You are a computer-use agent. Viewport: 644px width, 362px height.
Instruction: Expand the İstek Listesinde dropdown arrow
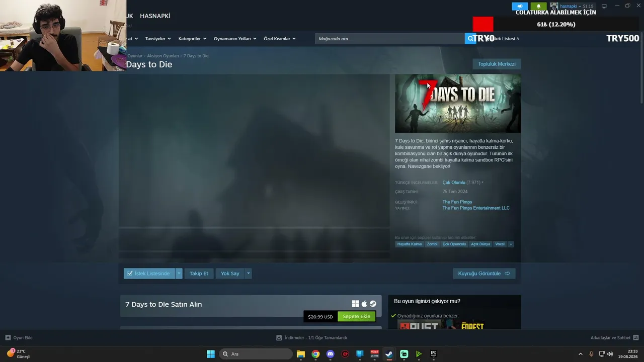179,274
